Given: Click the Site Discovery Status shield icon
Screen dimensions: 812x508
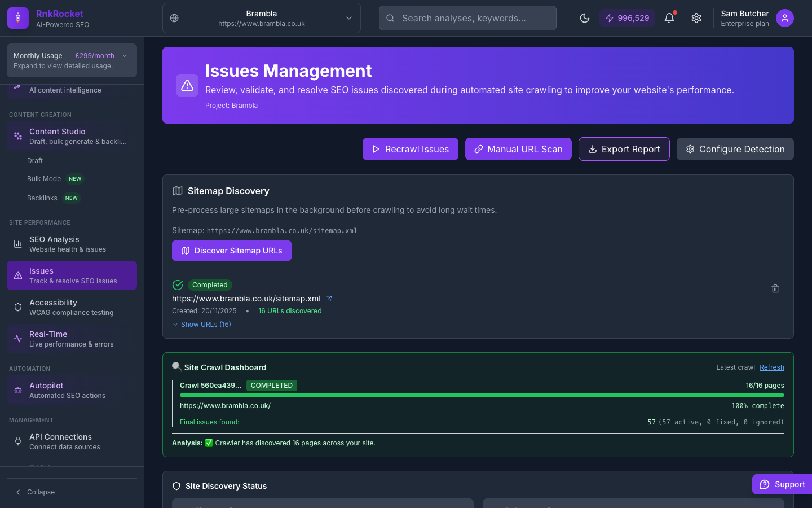Looking at the screenshot, I should [x=176, y=486].
